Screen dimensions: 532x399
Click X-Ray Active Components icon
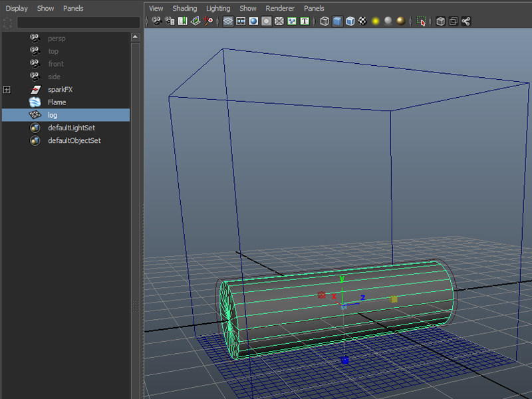pyautogui.click(x=454, y=21)
